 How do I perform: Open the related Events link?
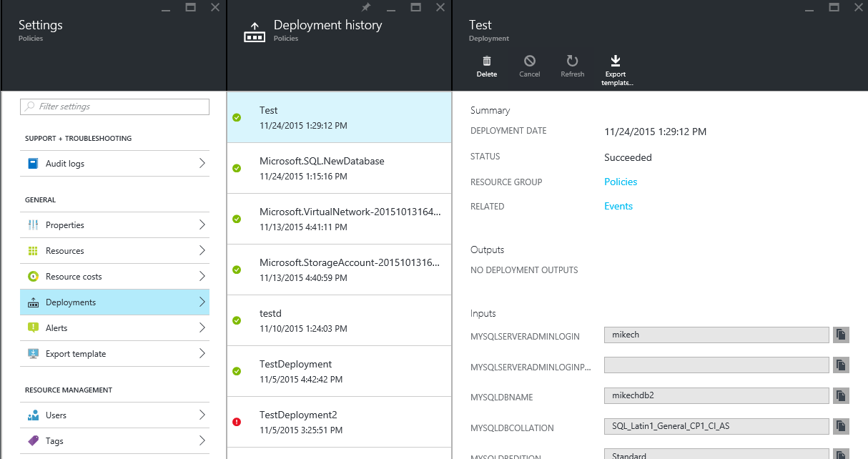(x=618, y=206)
